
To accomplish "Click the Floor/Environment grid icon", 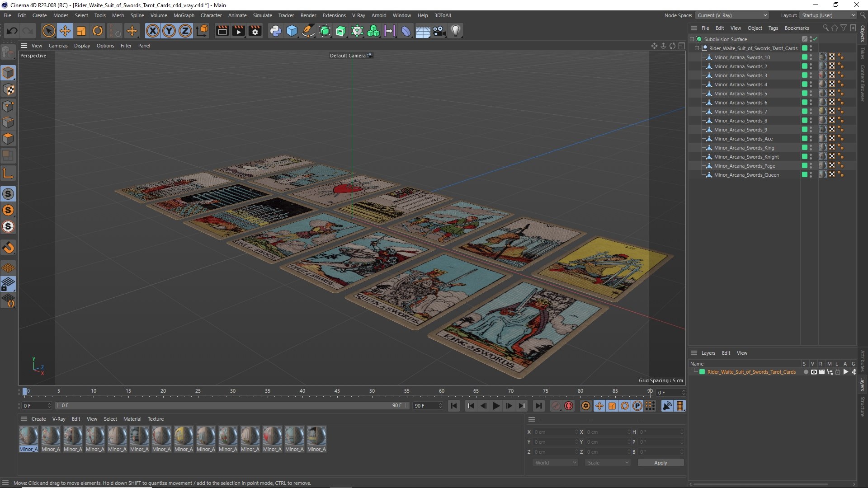I will (x=423, y=31).
